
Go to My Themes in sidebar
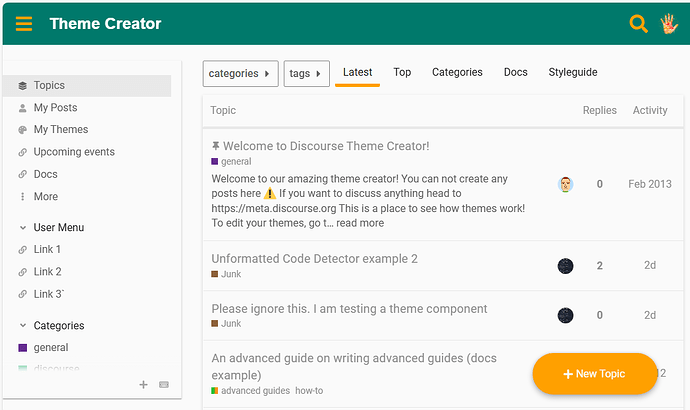61,130
